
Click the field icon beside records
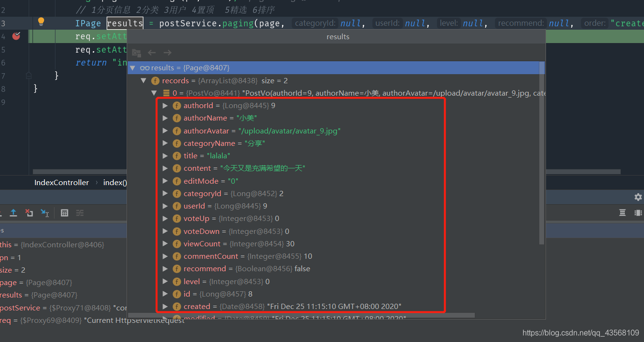tap(155, 81)
